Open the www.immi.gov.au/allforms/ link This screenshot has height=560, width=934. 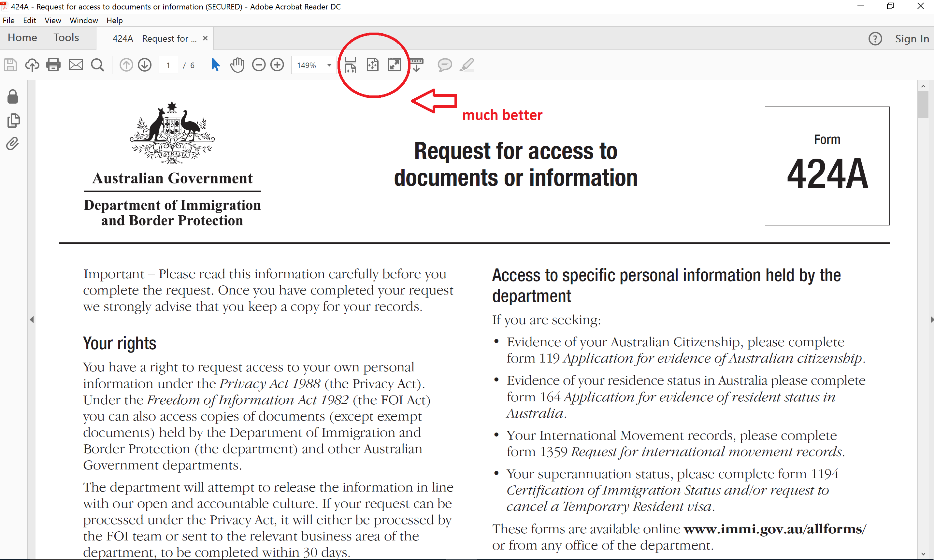775,529
